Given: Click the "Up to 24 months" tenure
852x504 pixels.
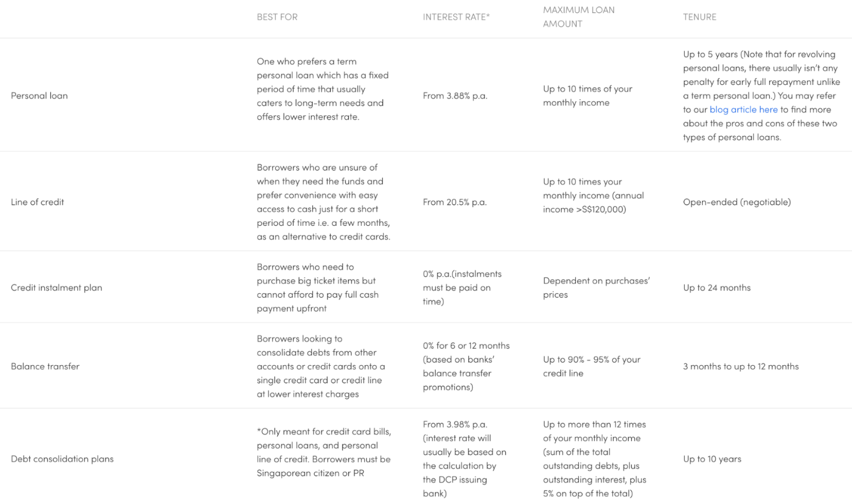Looking at the screenshot, I should (x=716, y=288).
